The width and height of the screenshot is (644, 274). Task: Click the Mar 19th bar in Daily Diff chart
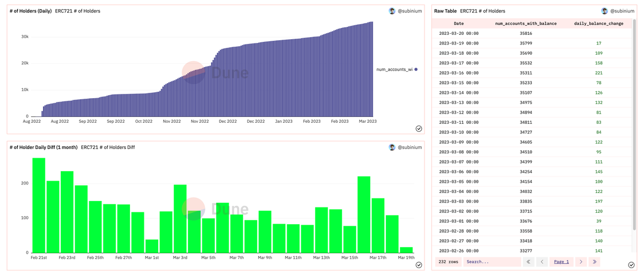(406, 250)
